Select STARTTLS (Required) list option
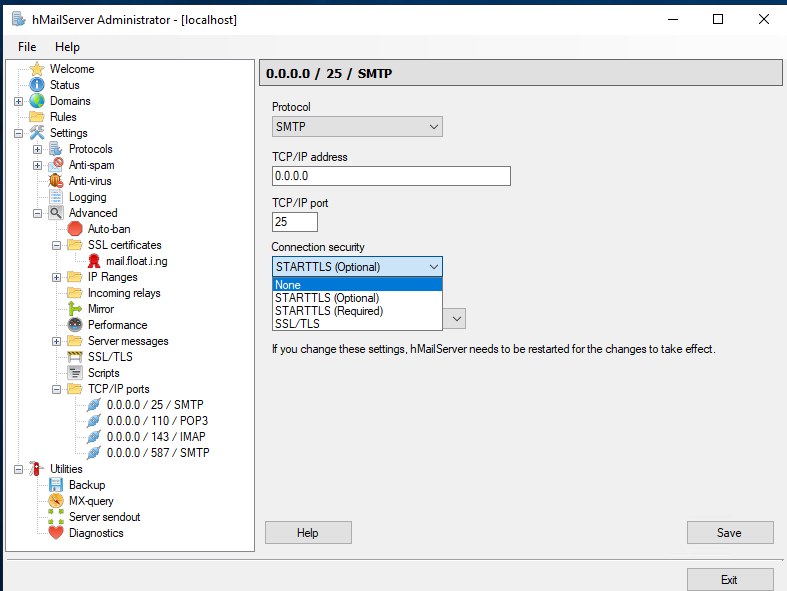787x591 pixels. tap(357, 311)
